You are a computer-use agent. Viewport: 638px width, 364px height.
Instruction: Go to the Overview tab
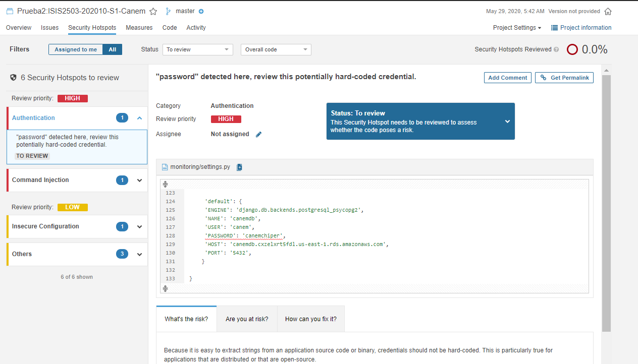pyautogui.click(x=19, y=28)
